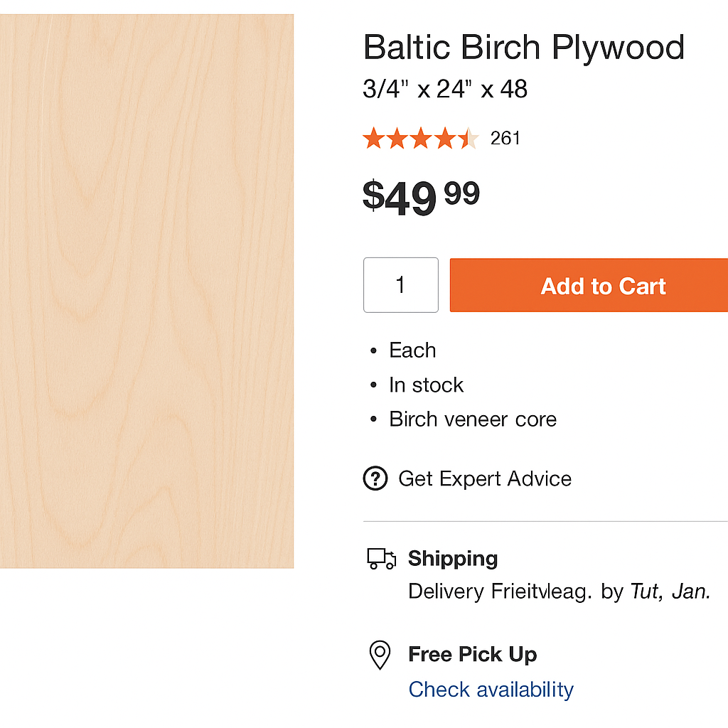Click the Free Pick Up location pin icon
Image resolution: width=728 pixels, height=728 pixels.
coord(380,655)
